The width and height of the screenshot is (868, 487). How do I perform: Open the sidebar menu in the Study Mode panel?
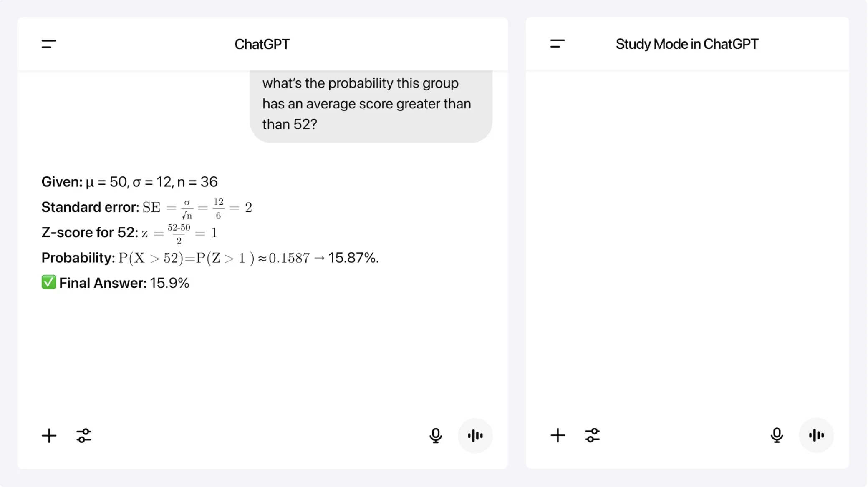tap(558, 43)
